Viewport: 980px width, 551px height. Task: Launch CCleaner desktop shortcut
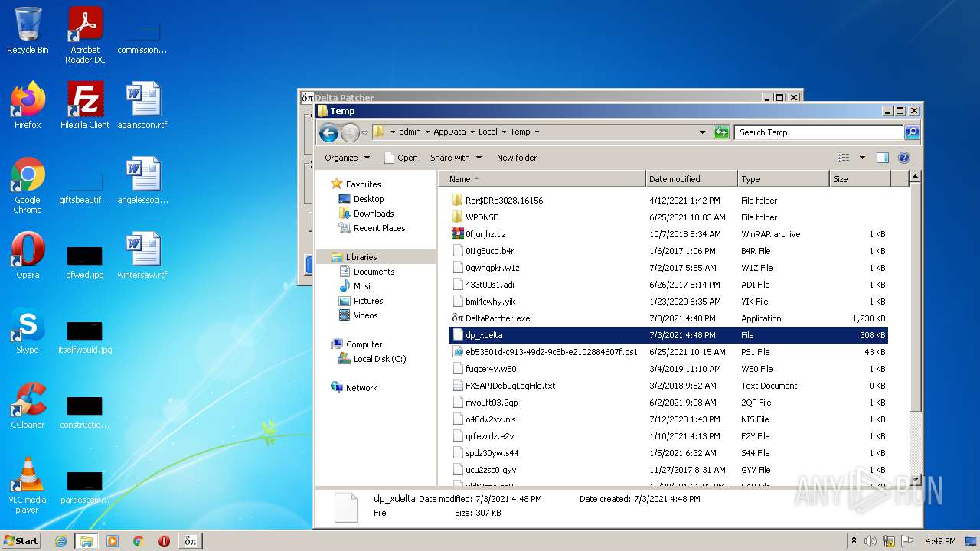(28, 406)
